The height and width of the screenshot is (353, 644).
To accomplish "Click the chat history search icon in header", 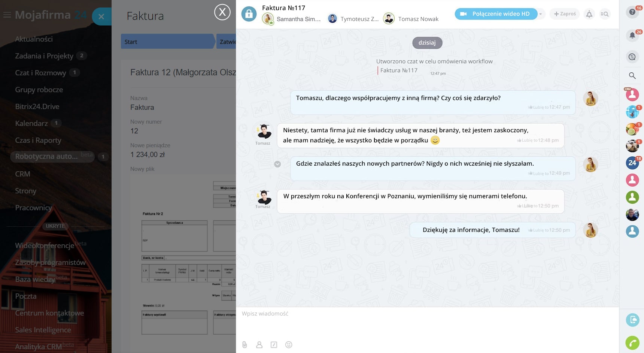I will pos(605,14).
